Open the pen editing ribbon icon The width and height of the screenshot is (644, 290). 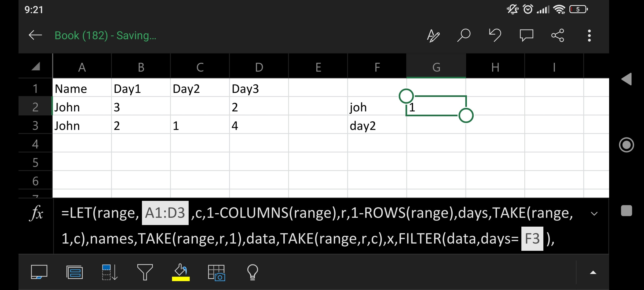coord(433,35)
